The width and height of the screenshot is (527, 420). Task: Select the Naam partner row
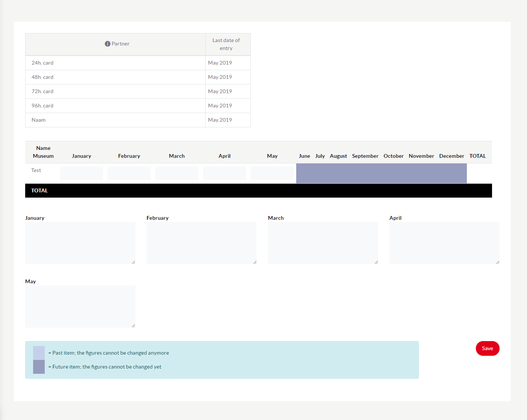coord(138,120)
